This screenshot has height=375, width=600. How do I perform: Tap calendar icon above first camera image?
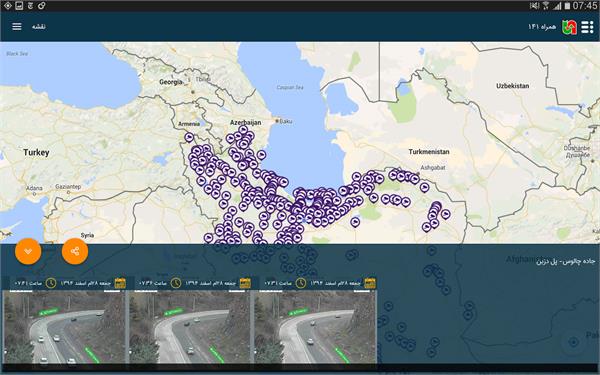click(x=120, y=283)
